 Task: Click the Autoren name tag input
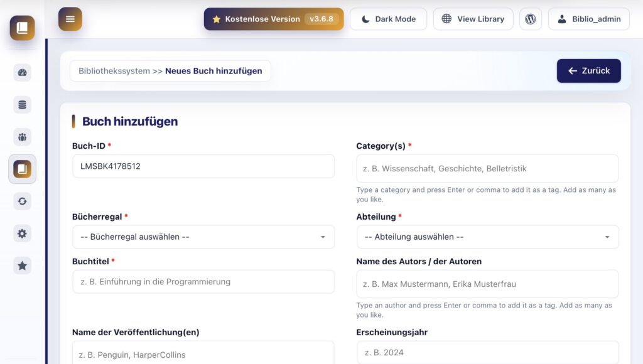(487, 284)
